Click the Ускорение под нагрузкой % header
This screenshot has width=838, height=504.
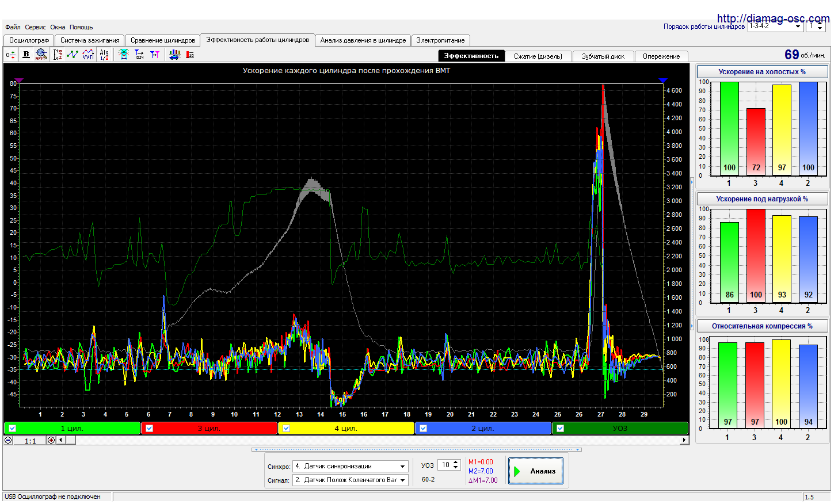[x=762, y=199]
